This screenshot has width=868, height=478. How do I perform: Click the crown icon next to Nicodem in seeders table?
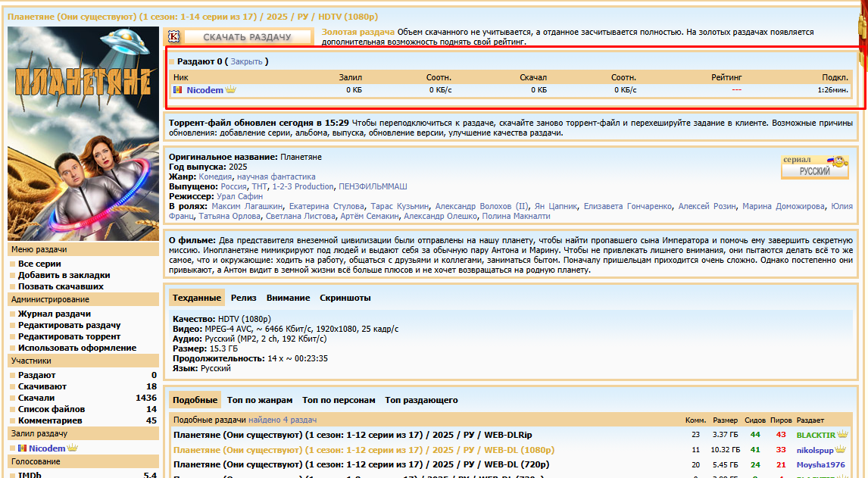(x=231, y=90)
